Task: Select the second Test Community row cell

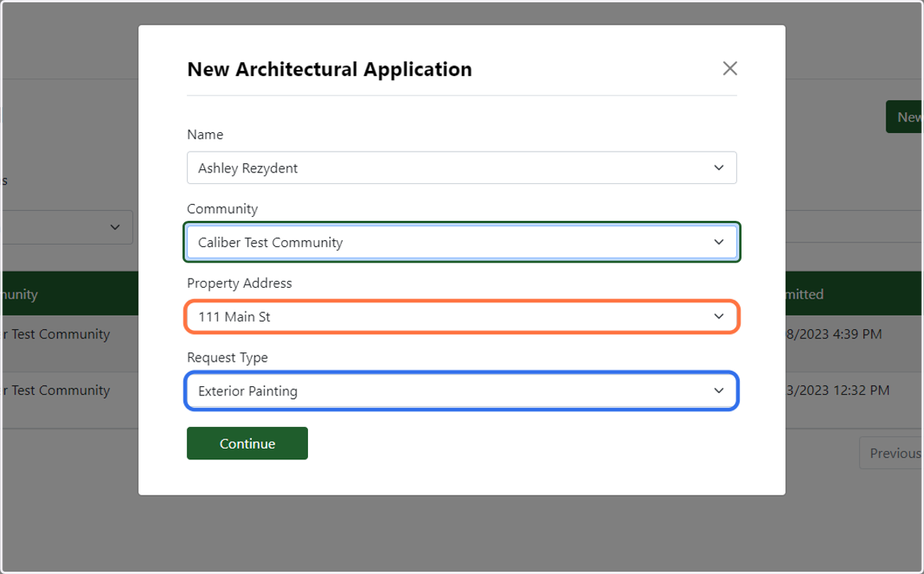Action: 55,391
